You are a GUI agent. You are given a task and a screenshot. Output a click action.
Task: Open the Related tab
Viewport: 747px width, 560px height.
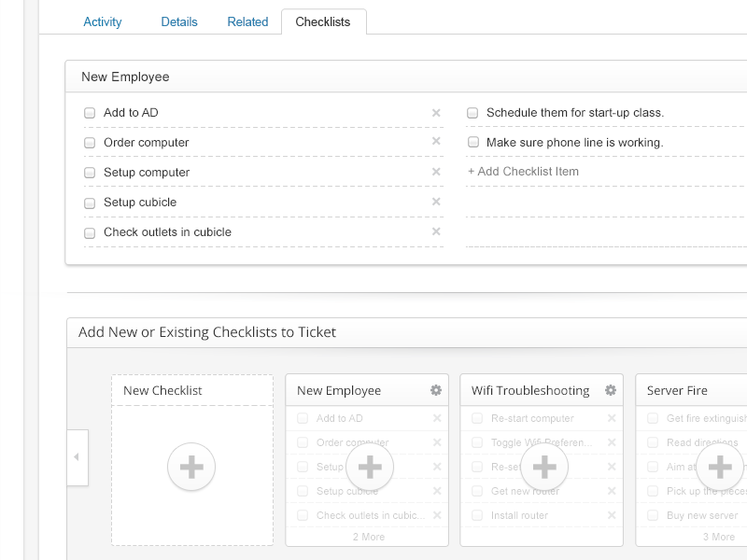pos(247,21)
